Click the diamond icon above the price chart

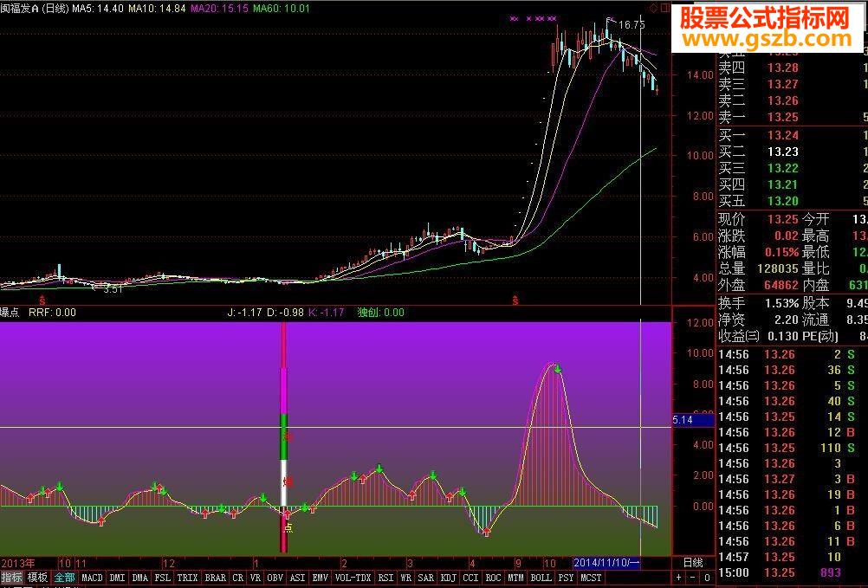(654, 8)
